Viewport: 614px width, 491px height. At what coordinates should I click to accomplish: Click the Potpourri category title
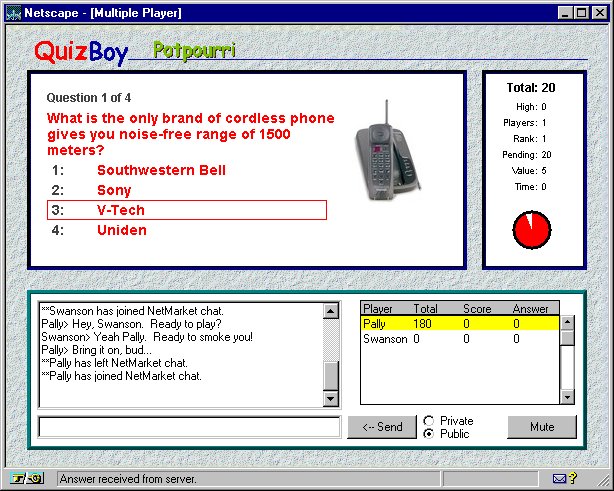[x=195, y=51]
